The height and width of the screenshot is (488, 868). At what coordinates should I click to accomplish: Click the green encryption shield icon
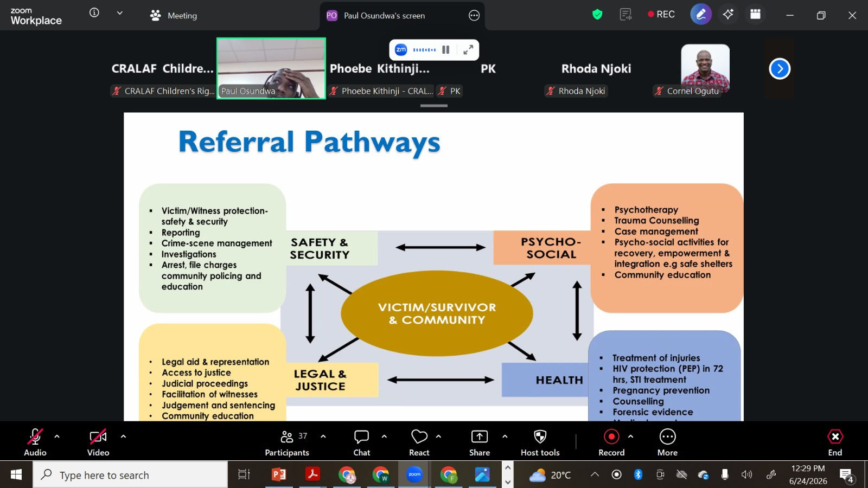(x=597, y=15)
